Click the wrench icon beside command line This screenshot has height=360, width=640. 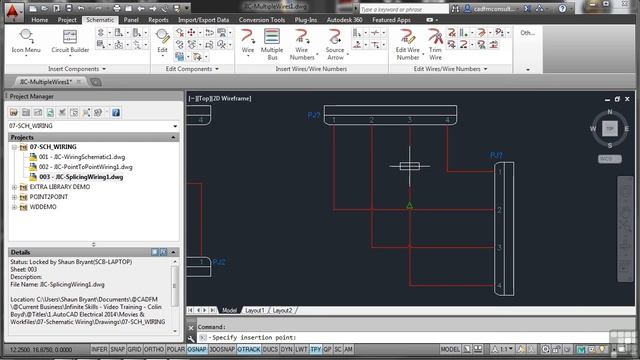191,338
